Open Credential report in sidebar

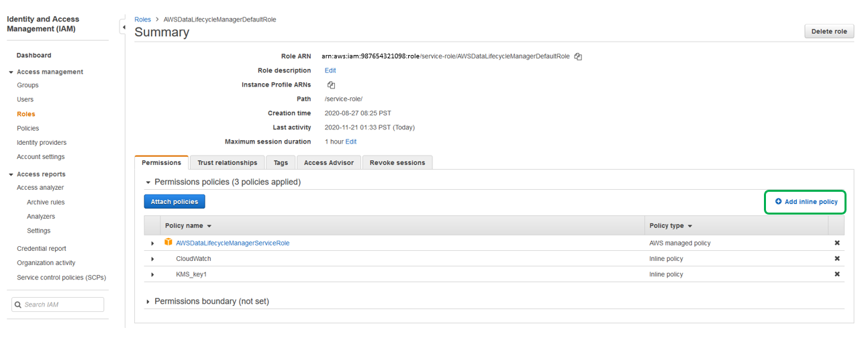pyautogui.click(x=42, y=248)
